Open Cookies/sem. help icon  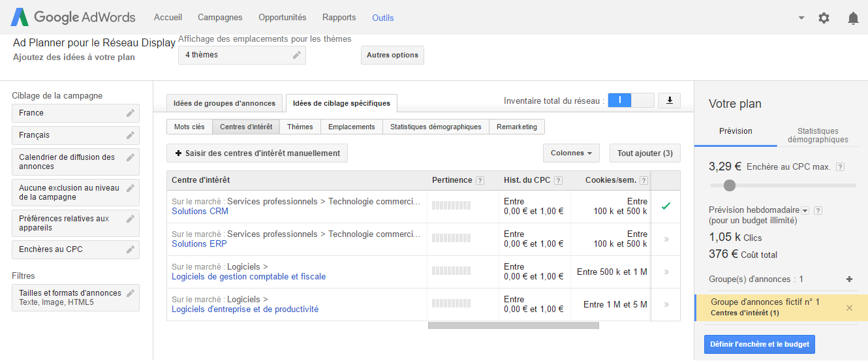pyautogui.click(x=644, y=181)
